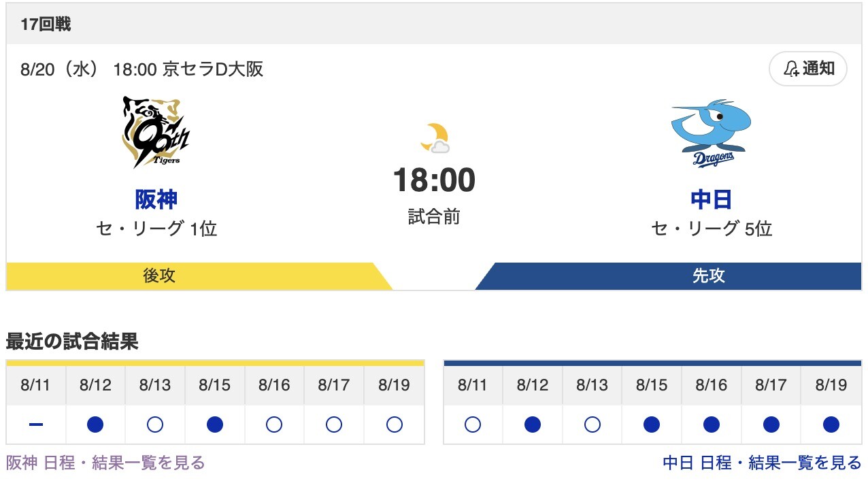This screenshot has width=868, height=483.
Task: Enable notifications with the 通知 bell button
Action: pyautogui.click(x=808, y=69)
